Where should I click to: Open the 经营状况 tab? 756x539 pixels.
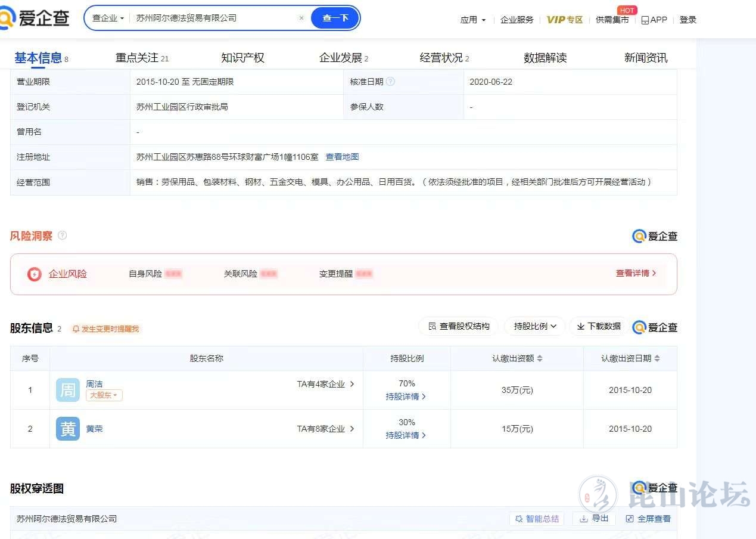coord(444,58)
